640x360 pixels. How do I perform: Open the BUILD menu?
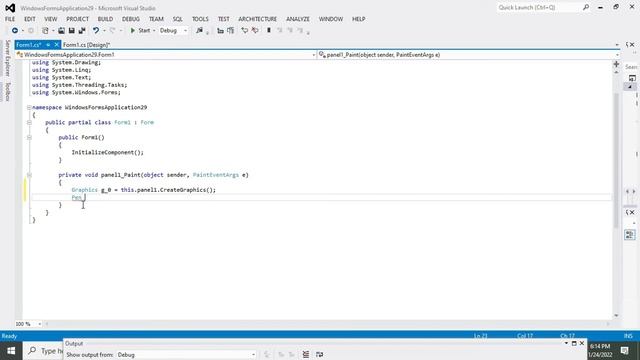tap(105, 19)
